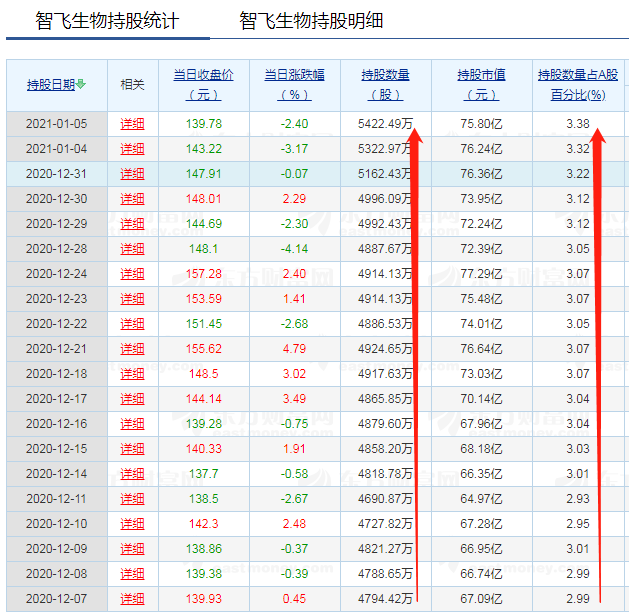The width and height of the screenshot is (629, 616).
Task: Click percentage value 2.93
Action: click(x=578, y=499)
